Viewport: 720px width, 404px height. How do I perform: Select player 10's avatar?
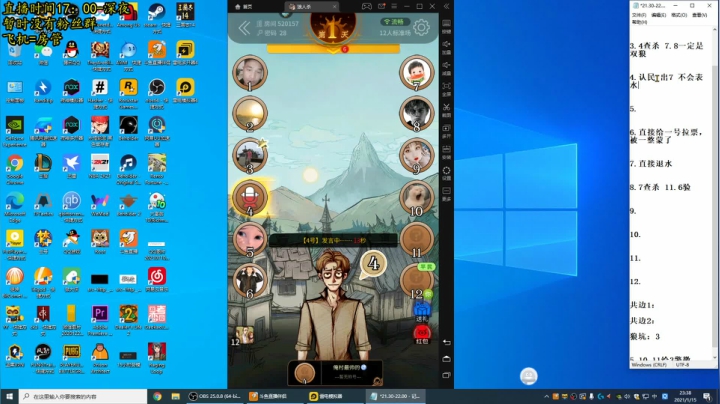[416, 197]
